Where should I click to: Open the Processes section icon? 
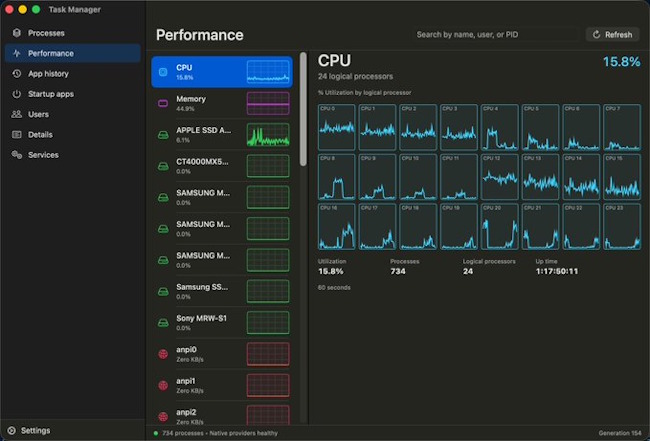pyautogui.click(x=17, y=33)
